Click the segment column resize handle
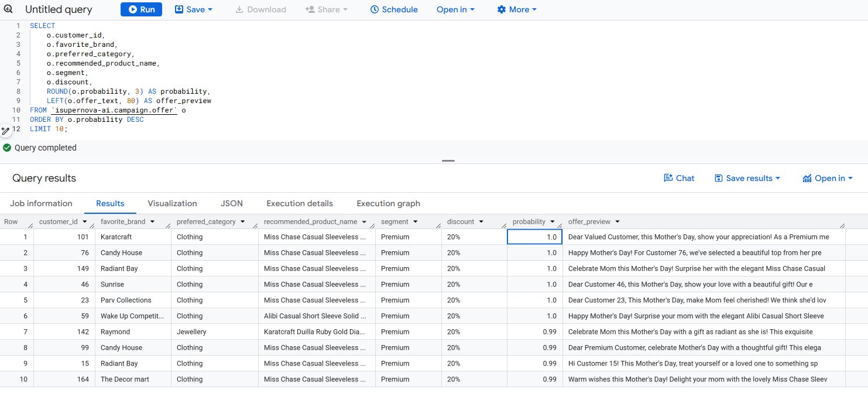This screenshot has height=396, width=868. 438,226
